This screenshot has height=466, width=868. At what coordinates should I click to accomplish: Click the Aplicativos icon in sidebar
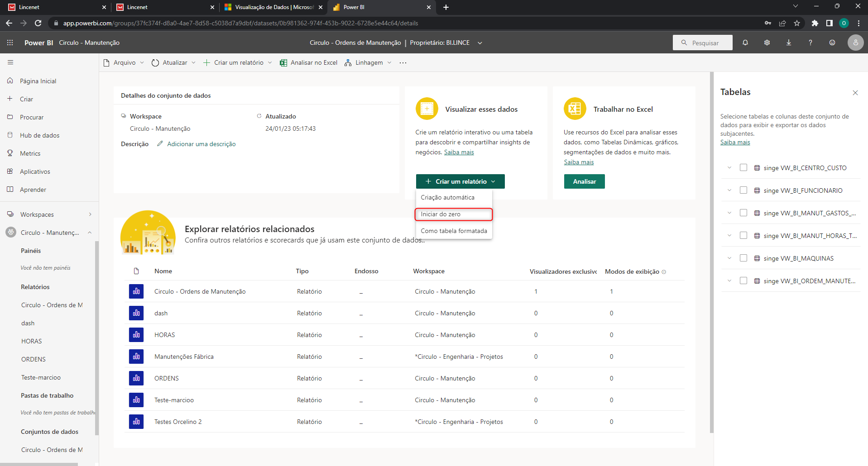pos(10,171)
